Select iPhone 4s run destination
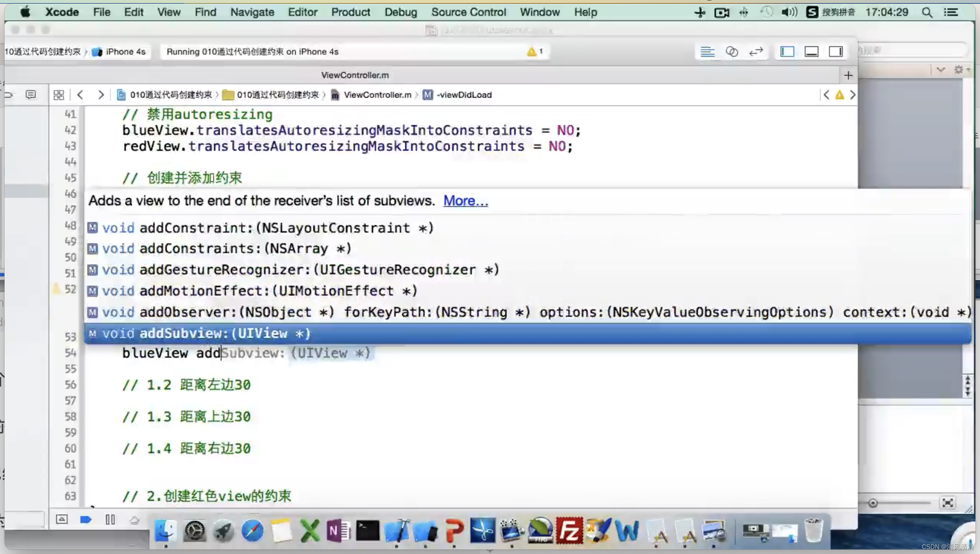 [x=119, y=52]
